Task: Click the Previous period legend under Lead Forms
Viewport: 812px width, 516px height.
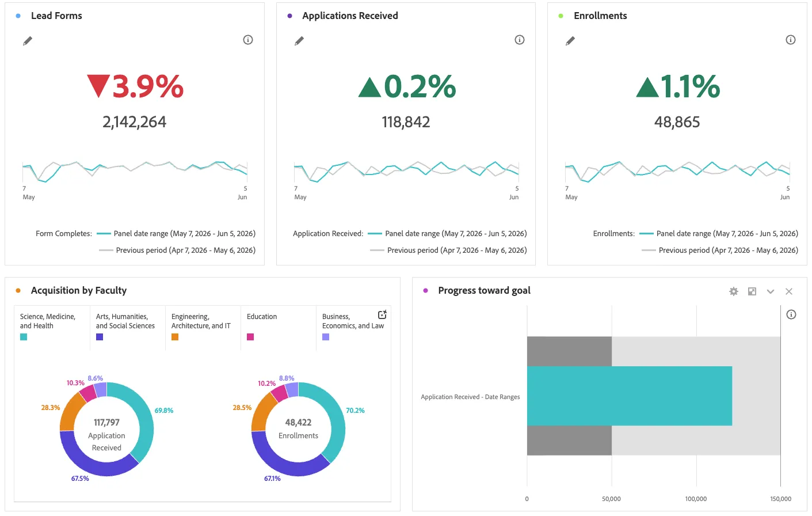Action: [177, 250]
